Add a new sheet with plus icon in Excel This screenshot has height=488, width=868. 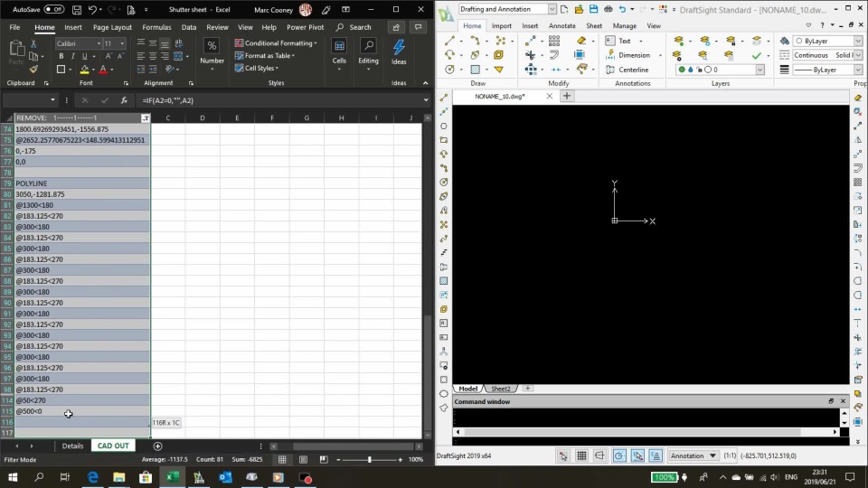(157, 446)
